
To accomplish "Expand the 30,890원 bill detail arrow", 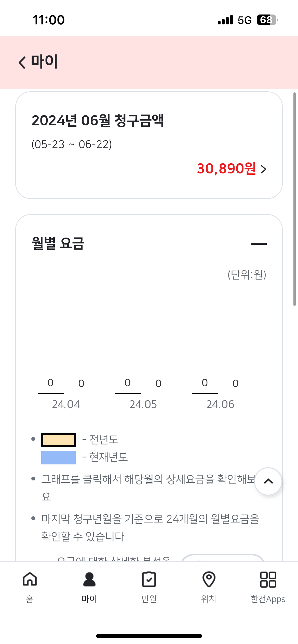I will 264,169.
